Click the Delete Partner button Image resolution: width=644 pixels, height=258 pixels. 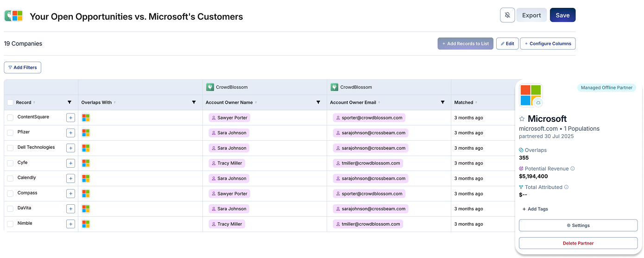pyautogui.click(x=578, y=243)
